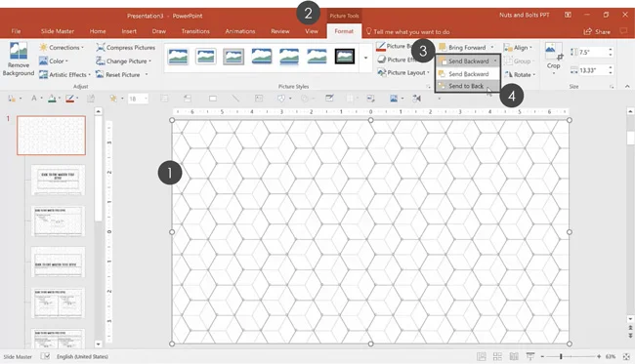Select the black-framed picture style
The image size is (635, 364).
point(345,57)
